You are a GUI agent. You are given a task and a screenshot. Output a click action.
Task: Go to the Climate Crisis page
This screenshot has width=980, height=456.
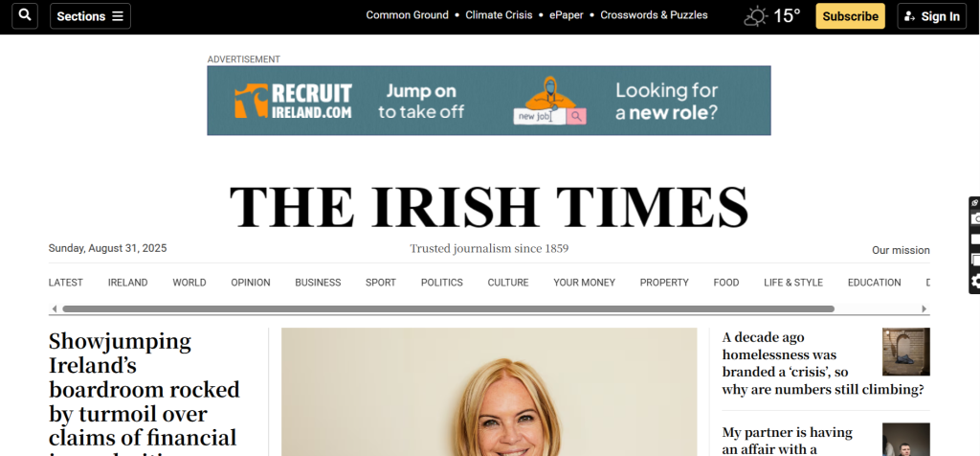(499, 15)
